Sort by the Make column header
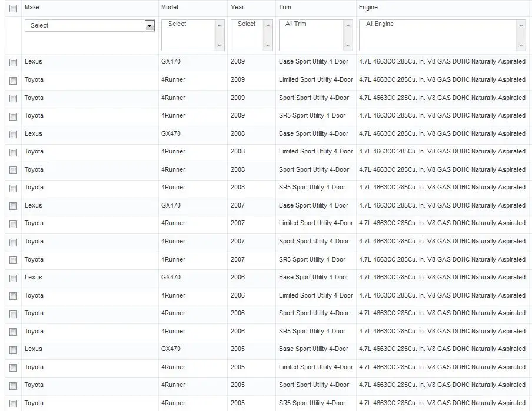532x411 pixels. [32, 7]
